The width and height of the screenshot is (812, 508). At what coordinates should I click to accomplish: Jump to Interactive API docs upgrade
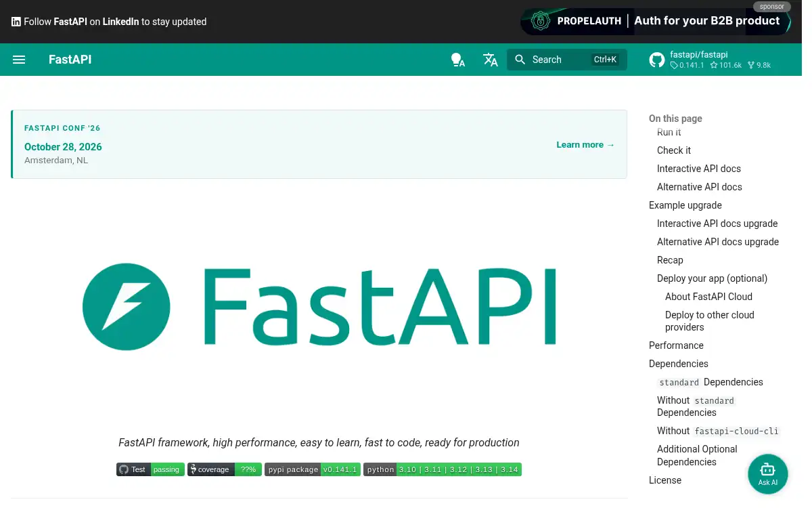[x=717, y=224]
